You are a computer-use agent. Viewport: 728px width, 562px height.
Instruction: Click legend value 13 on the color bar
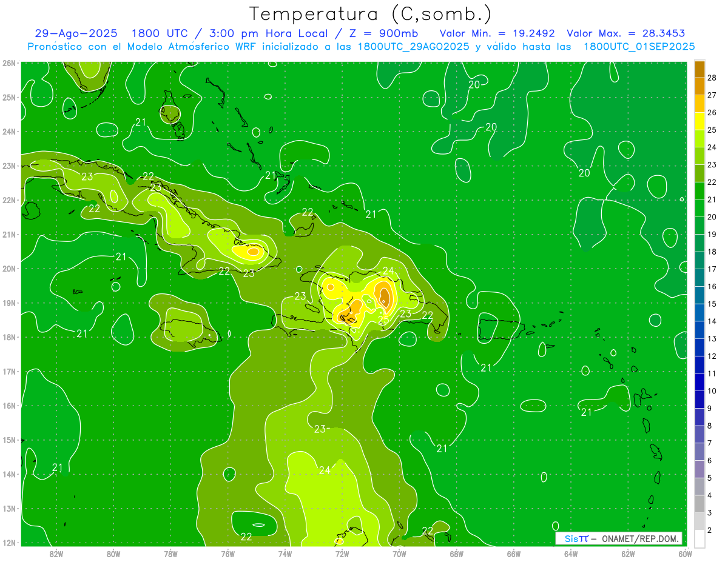point(712,338)
